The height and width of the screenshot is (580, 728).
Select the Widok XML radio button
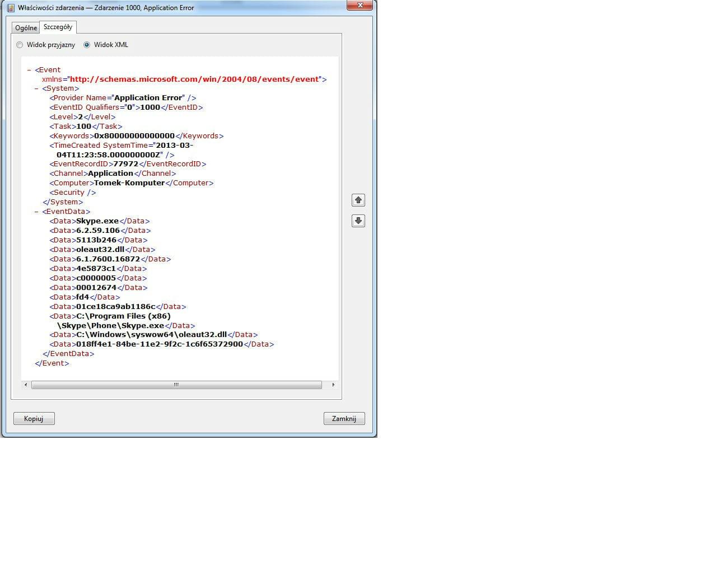click(87, 45)
